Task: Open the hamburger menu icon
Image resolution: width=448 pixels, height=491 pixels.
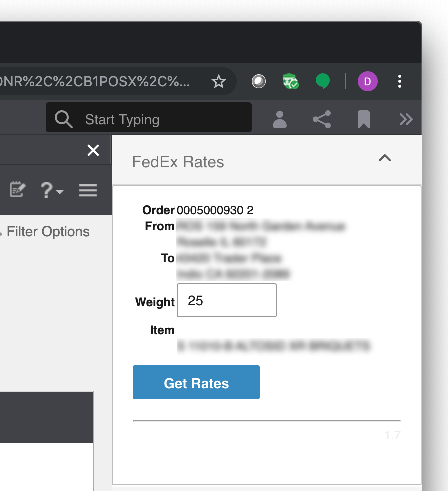Action: pyautogui.click(x=88, y=190)
